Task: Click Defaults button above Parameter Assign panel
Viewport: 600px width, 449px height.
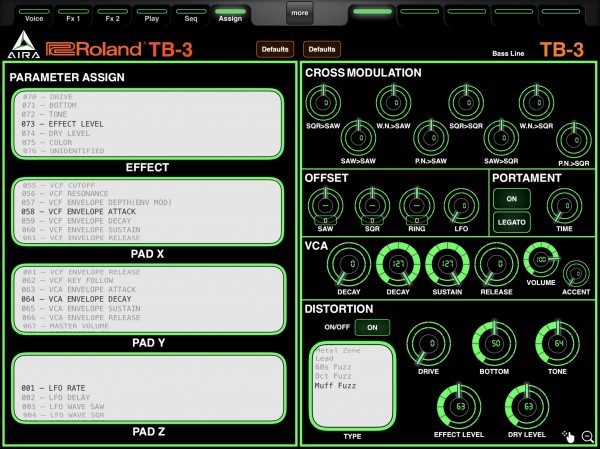Action: 275,49
